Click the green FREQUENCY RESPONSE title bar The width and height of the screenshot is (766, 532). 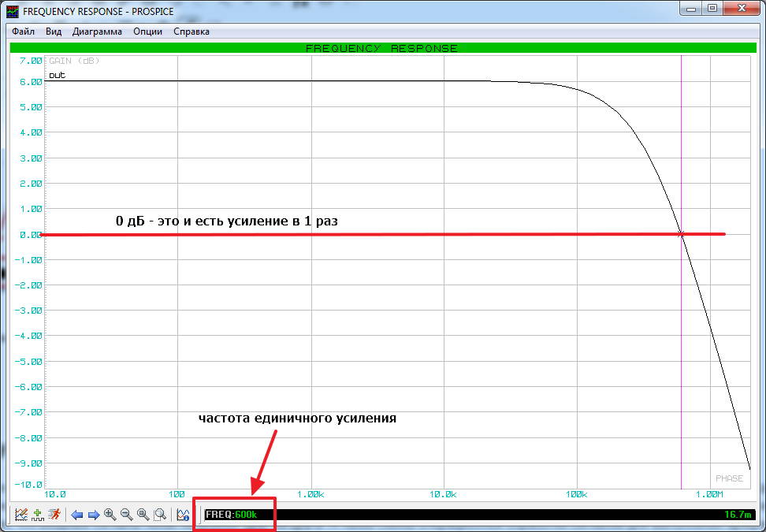click(x=381, y=48)
